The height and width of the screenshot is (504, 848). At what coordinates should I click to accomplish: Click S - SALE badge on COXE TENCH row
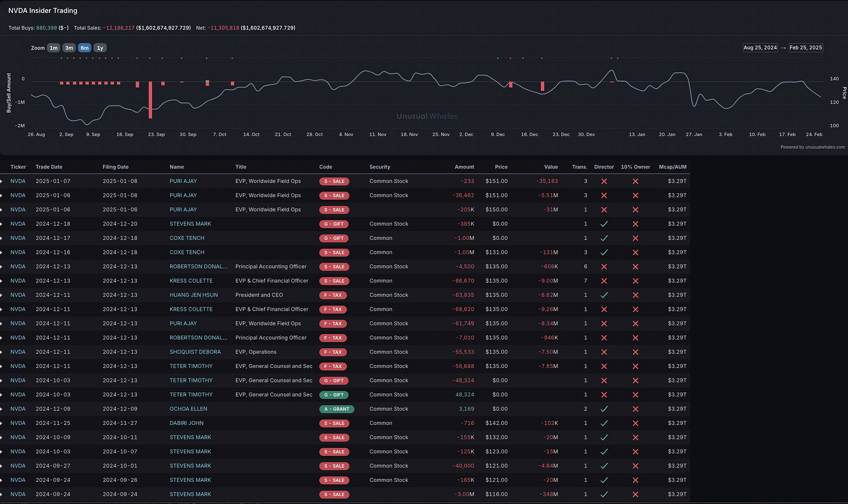click(334, 252)
